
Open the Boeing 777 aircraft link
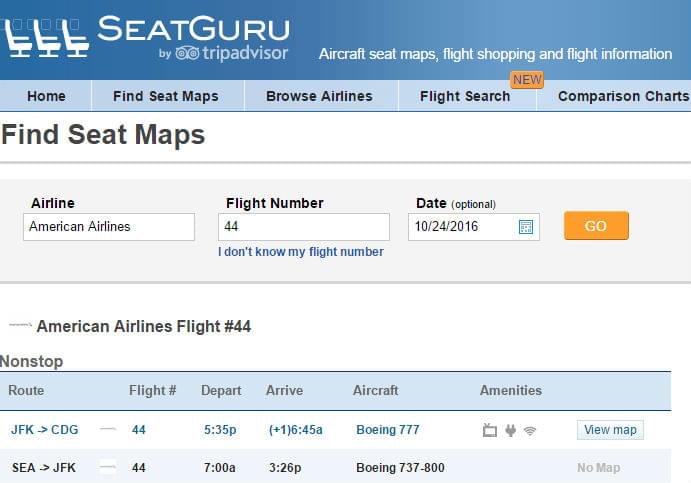tap(388, 430)
